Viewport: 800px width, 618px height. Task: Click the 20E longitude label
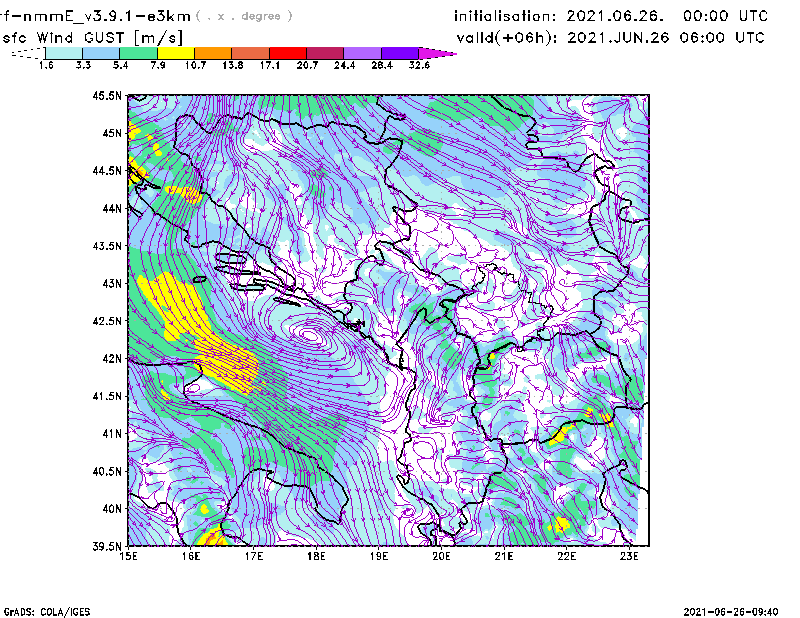(x=441, y=556)
